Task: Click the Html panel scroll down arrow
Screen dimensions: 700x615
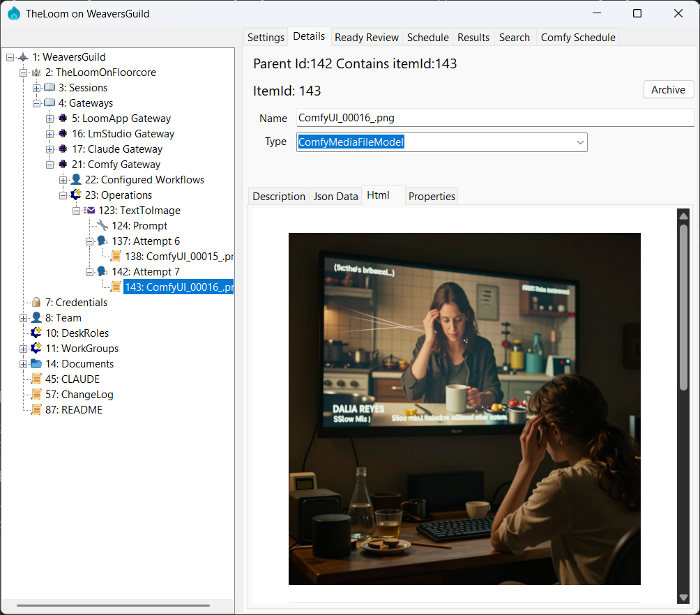Action: click(683, 597)
